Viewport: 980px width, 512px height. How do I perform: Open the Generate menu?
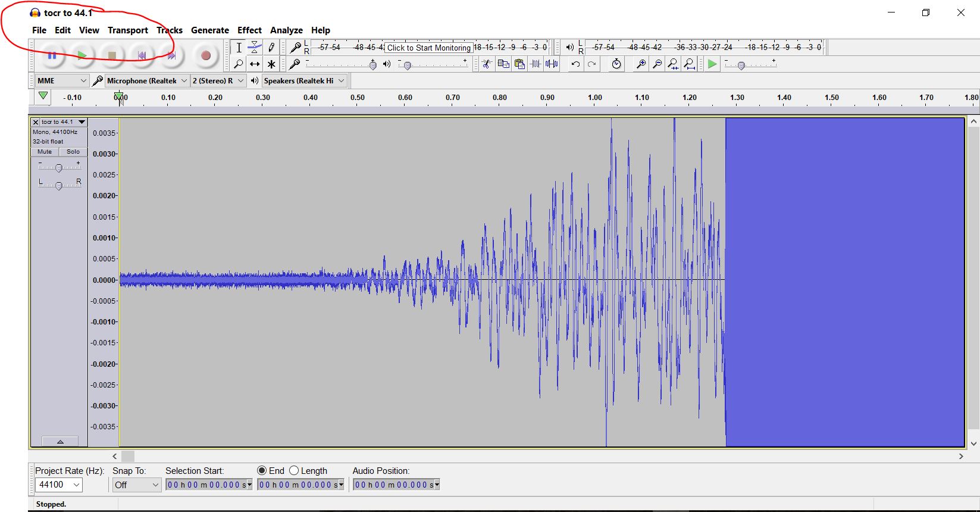(210, 30)
